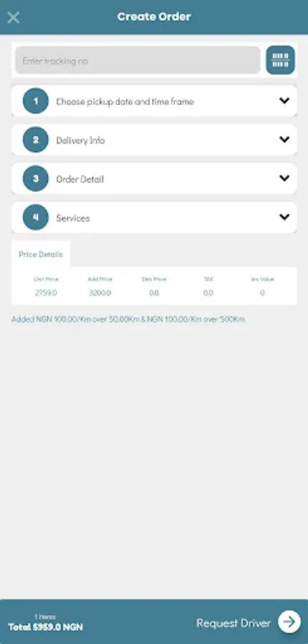This screenshot has width=308, height=644.
Task: Select the step 3 circle badge
Action: pos(36,178)
